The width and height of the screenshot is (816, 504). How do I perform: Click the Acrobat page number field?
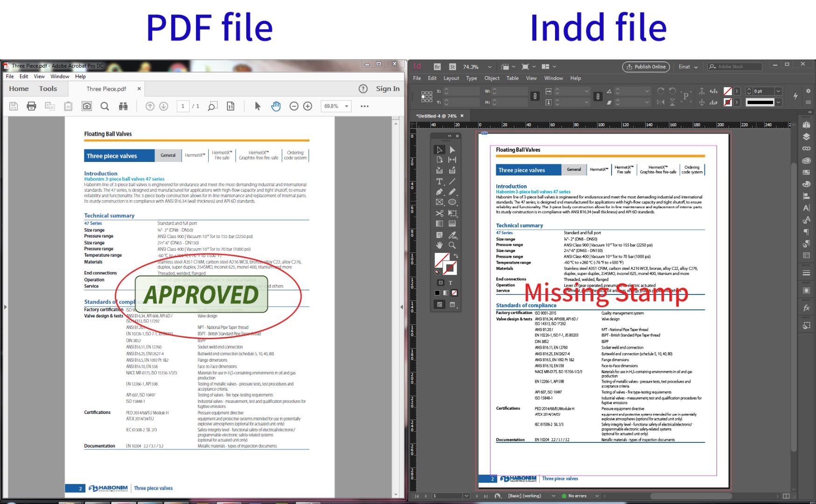pyautogui.click(x=183, y=106)
